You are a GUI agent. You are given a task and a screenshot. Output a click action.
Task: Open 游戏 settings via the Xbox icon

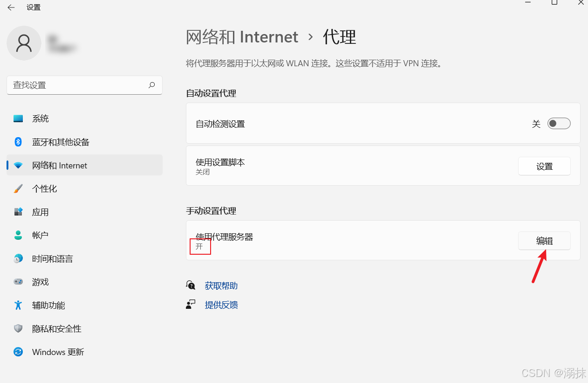coord(18,282)
